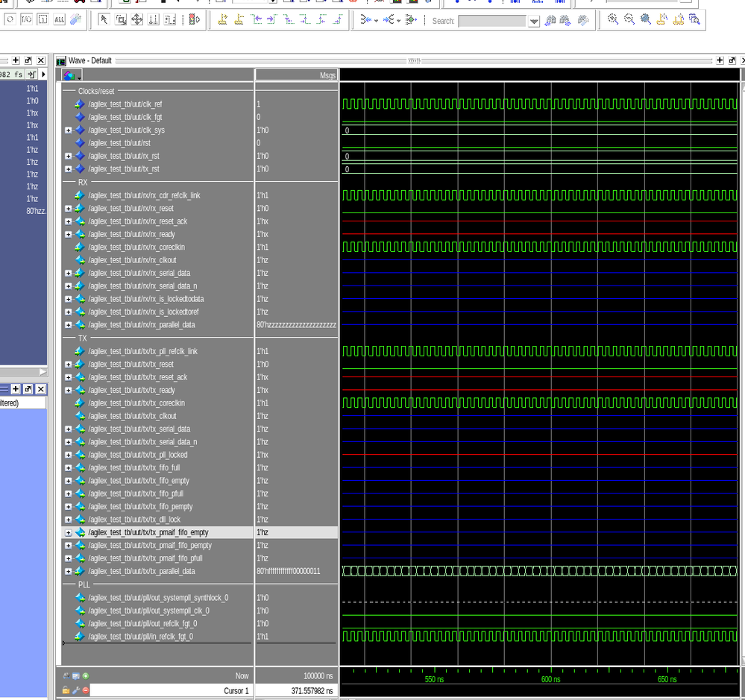
Task: Toggle the I/O port filter button
Action: (x=26, y=20)
